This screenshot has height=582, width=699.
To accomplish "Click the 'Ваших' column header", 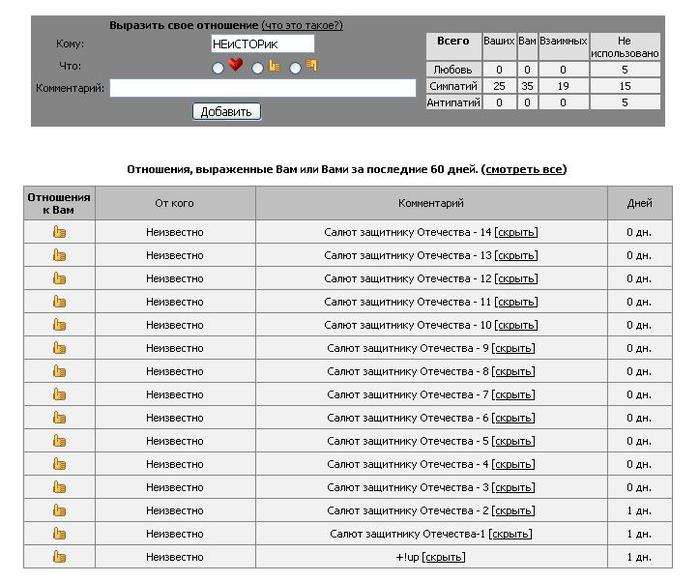I will [x=499, y=46].
